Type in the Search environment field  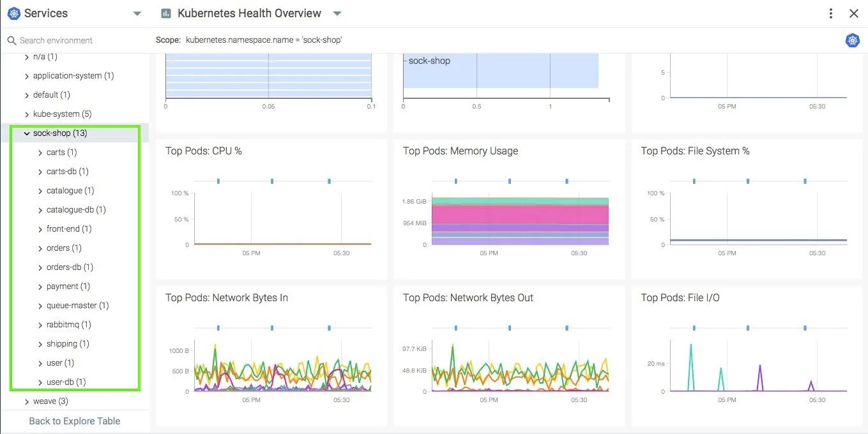pyautogui.click(x=77, y=40)
